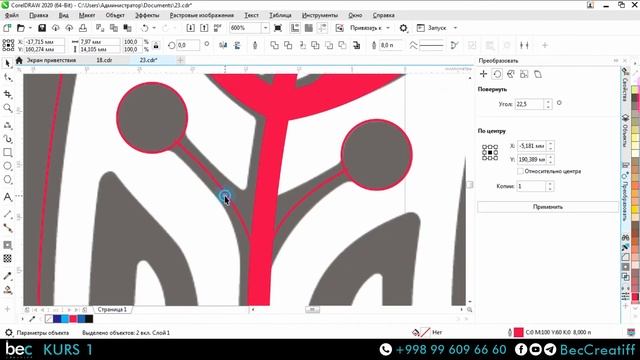Increase rotation angle with stepper
The image size is (640, 360).
coord(548,102)
